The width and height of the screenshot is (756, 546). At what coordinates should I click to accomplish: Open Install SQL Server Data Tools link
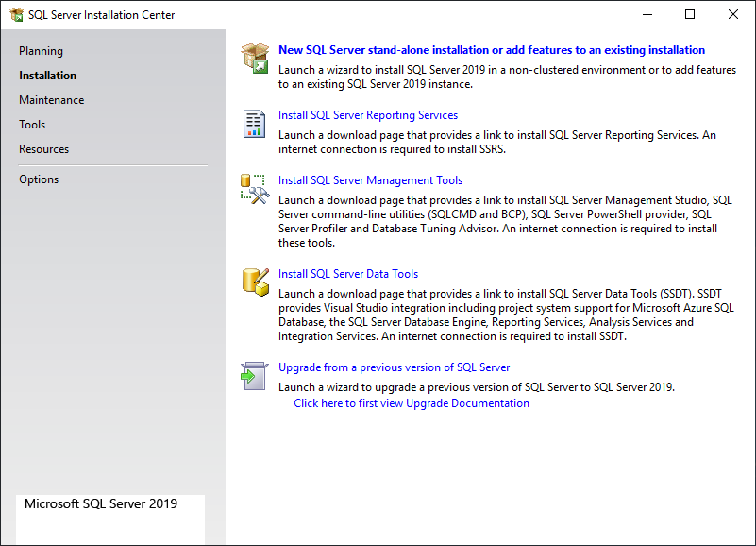pos(348,274)
